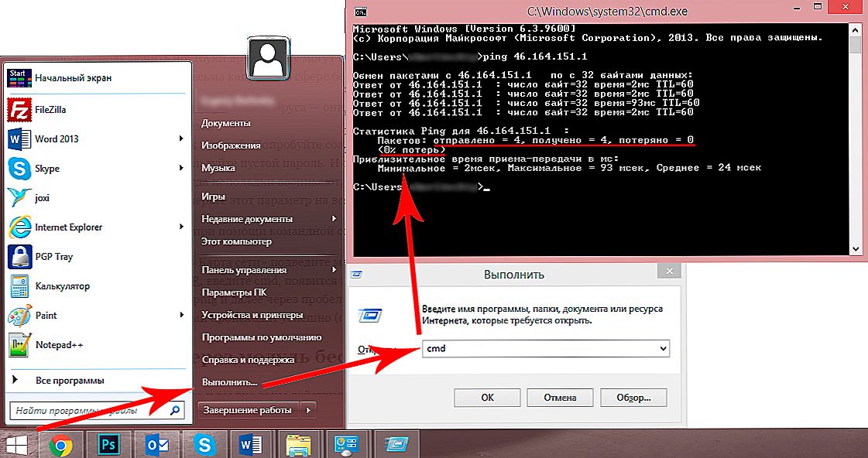Viewport: 868px width, 458px height.
Task: Expand Панель управления submenu arrow
Action: coord(334,269)
